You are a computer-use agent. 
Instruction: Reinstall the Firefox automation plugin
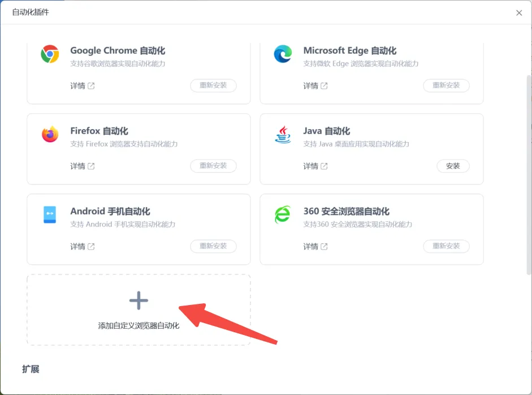coord(213,166)
